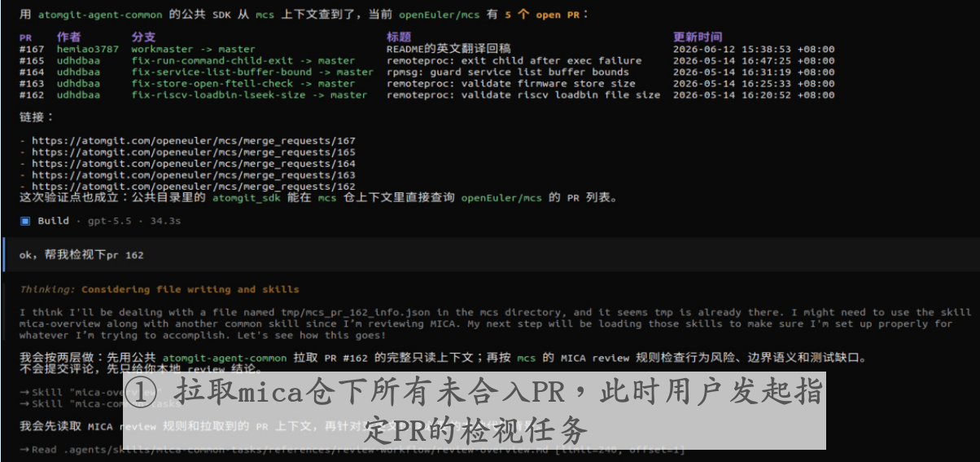This screenshot has width=980, height=462.
Task: Select PR number #163 in the table
Action: (x=32, y=83)
